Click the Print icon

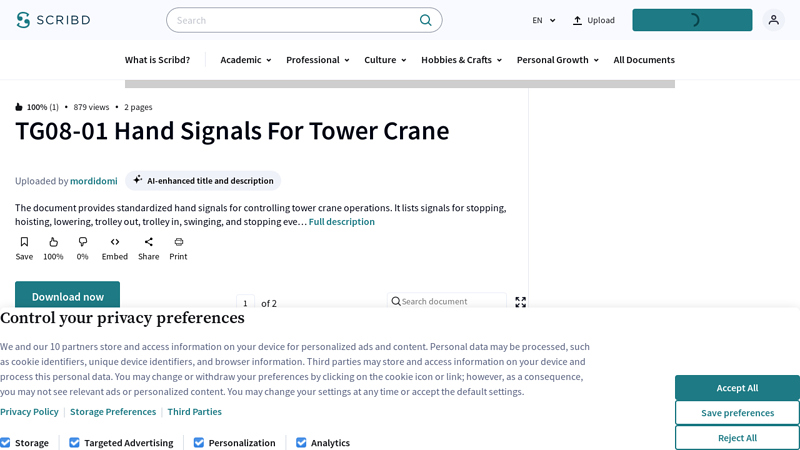coord(179,242)
